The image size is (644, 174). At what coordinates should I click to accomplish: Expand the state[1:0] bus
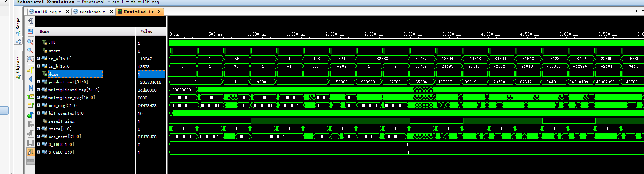38,129
